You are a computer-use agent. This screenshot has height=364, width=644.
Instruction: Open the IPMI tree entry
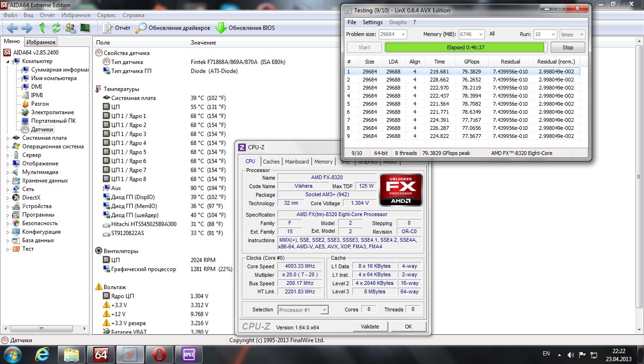point(32,95)
